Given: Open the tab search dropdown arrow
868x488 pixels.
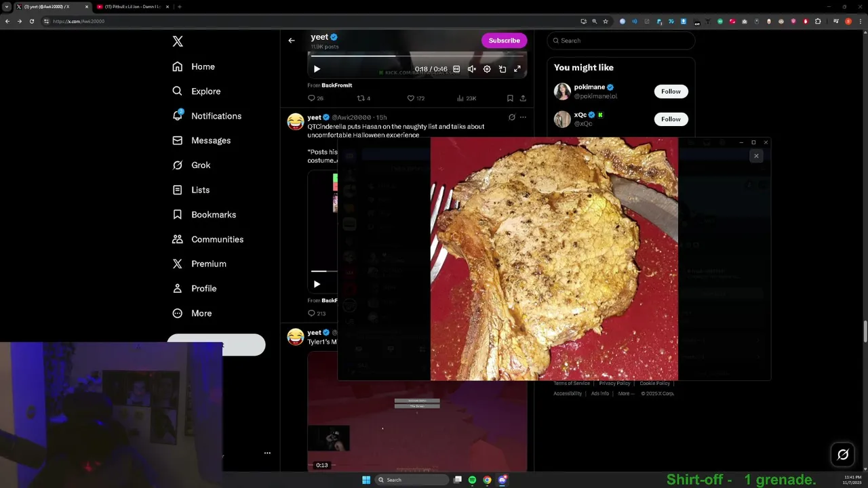Looking at the screenshot, I should (x=7, y=7).
